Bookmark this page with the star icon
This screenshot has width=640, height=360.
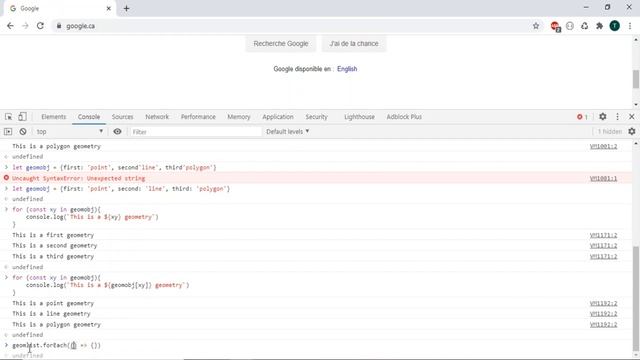[536, 26]
